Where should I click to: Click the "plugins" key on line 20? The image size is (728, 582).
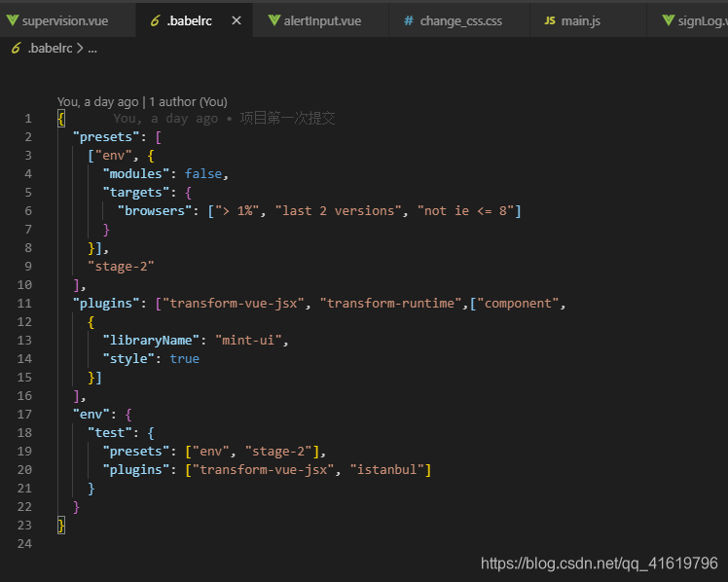click(136, 470)
